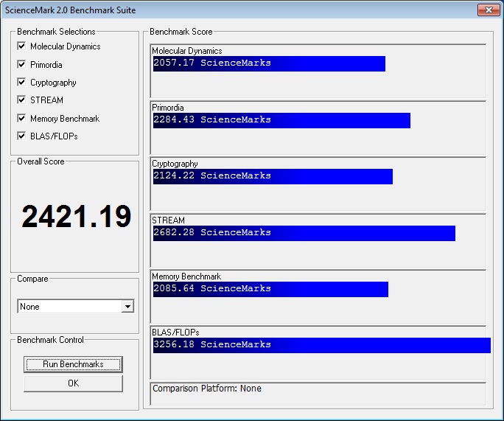Uncheck the Molecular Dynamics benchmark checkbox

21,46
